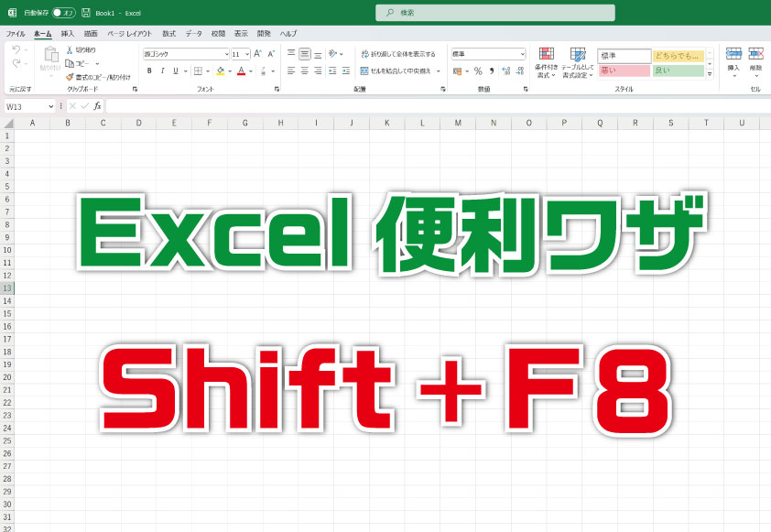Image resolution: width=771 pixels, height=532 pixels.
Task: Click the decrease decimal icon
Action: (520, 71)
